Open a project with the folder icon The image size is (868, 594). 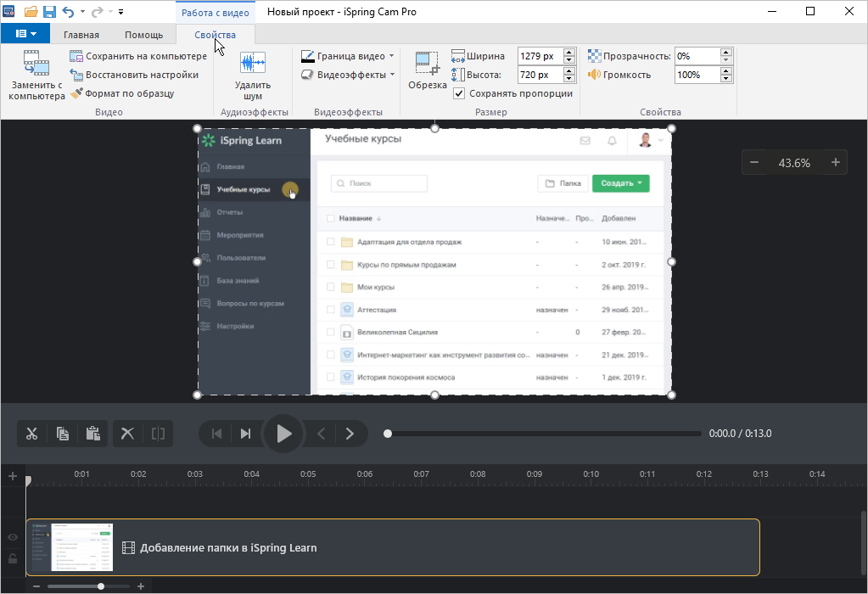point(31,12)
